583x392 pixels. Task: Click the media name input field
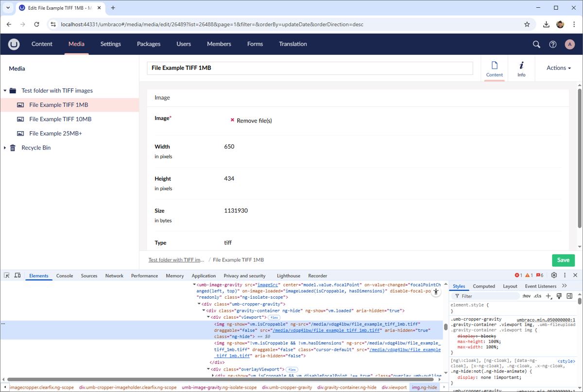click(x=309, y=68)
